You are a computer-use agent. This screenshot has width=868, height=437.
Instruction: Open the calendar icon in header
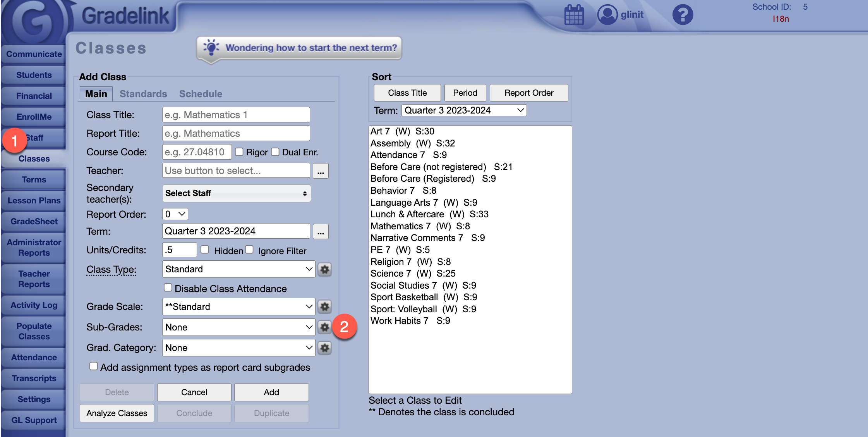(574, 15)
